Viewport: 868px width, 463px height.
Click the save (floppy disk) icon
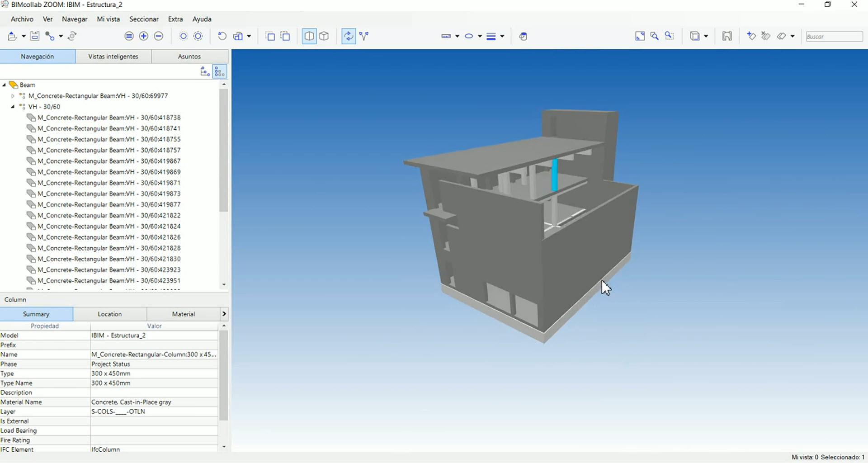[x=35, y=36]
